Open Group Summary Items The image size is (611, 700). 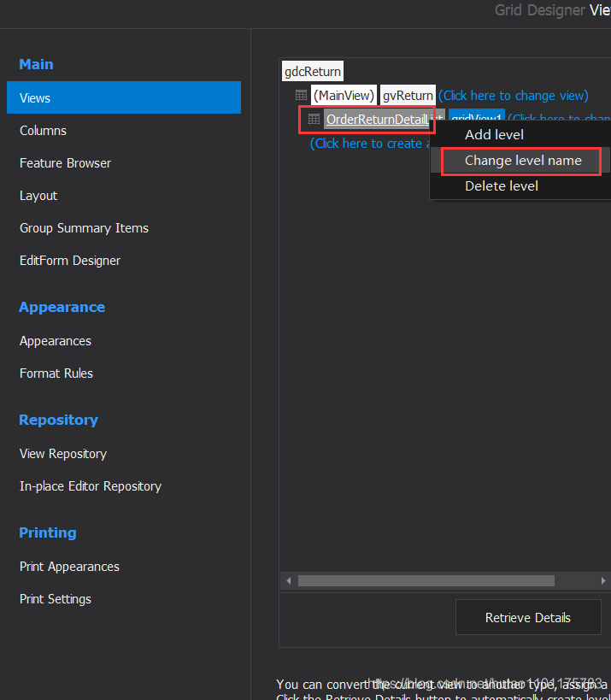coord(84,227)
